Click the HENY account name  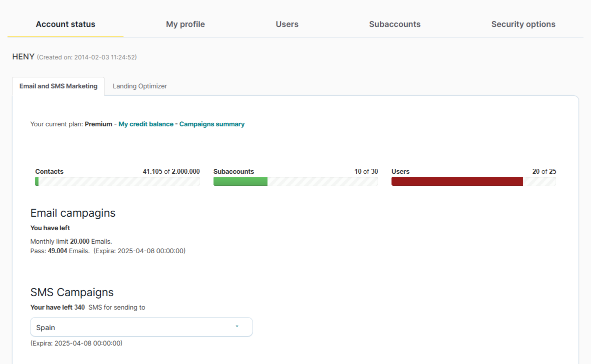tap(23, 57)
